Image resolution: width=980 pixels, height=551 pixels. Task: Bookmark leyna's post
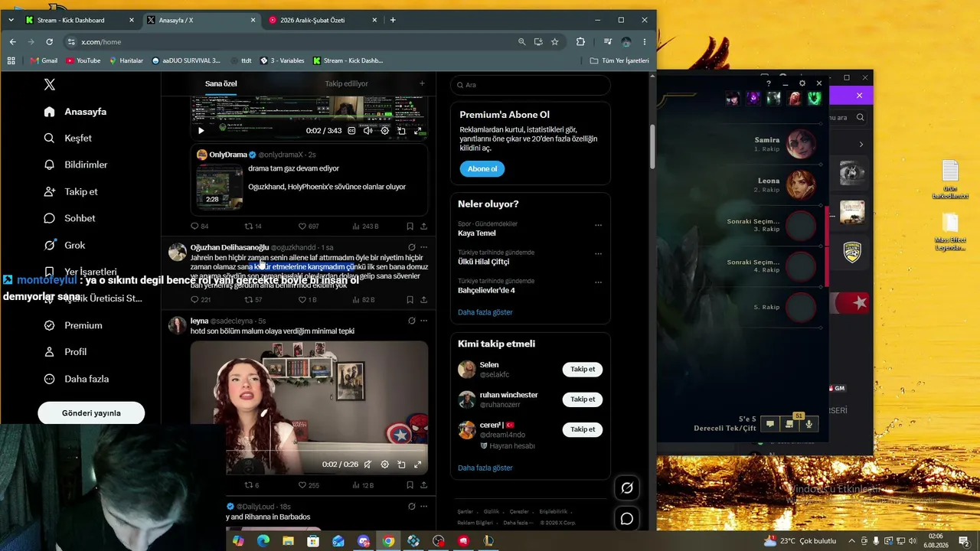point(410,485)
